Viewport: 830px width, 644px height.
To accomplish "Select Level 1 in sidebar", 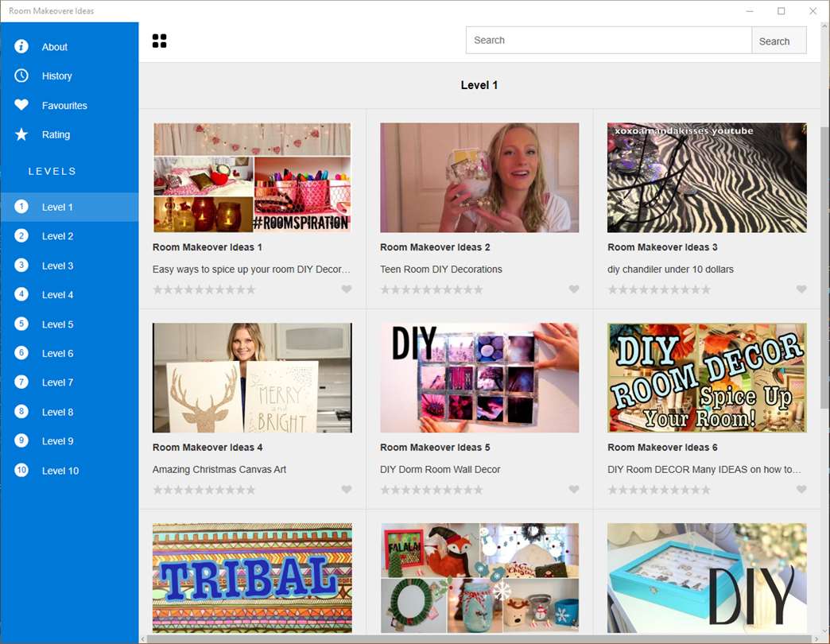I will [69, 207].
